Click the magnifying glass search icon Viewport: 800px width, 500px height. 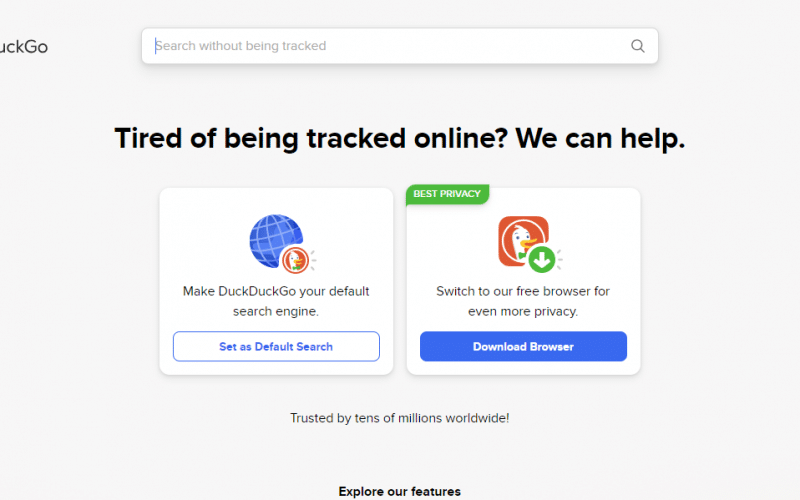click(x=638, y=46)
